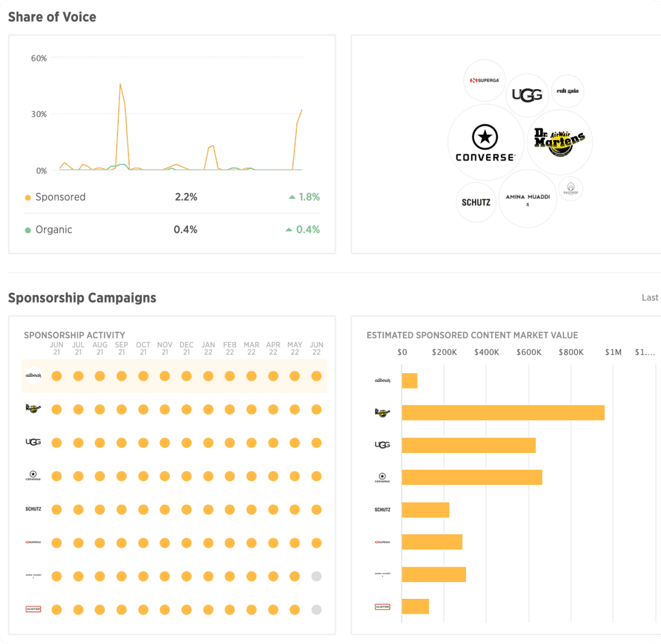Click Hunter's gray JUN 22 activity dot
Viewport: 661px width, 644px height.
pos(316,609)
